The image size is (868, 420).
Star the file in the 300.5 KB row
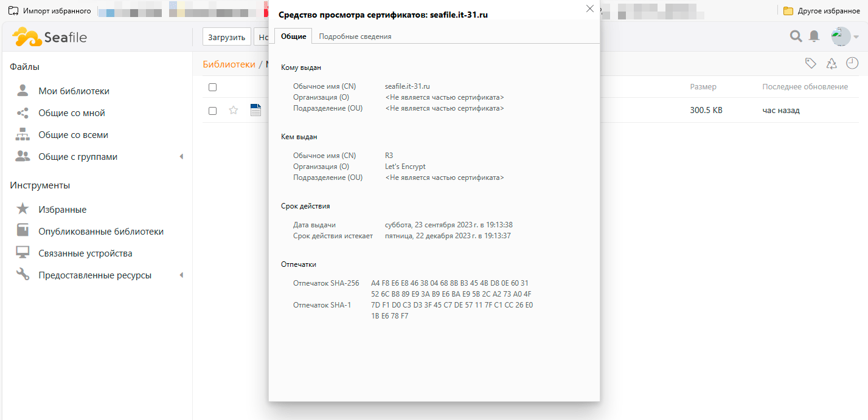(233, 110)
